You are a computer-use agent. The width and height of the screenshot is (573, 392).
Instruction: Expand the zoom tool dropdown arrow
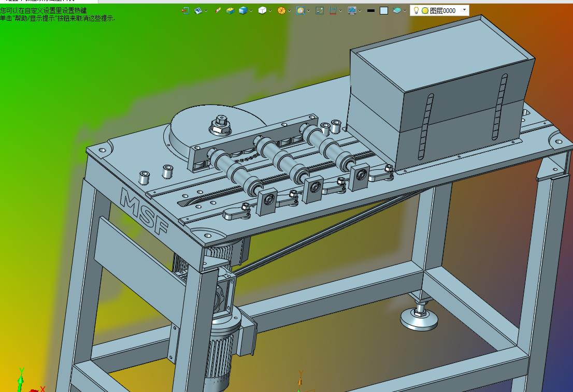point(309,11)
